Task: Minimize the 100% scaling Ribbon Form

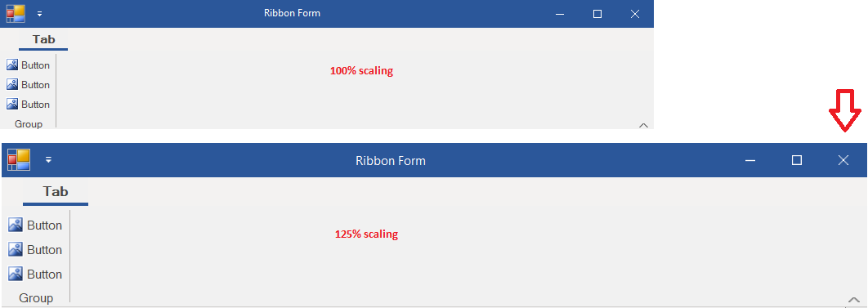Action: tap(560, 14)
